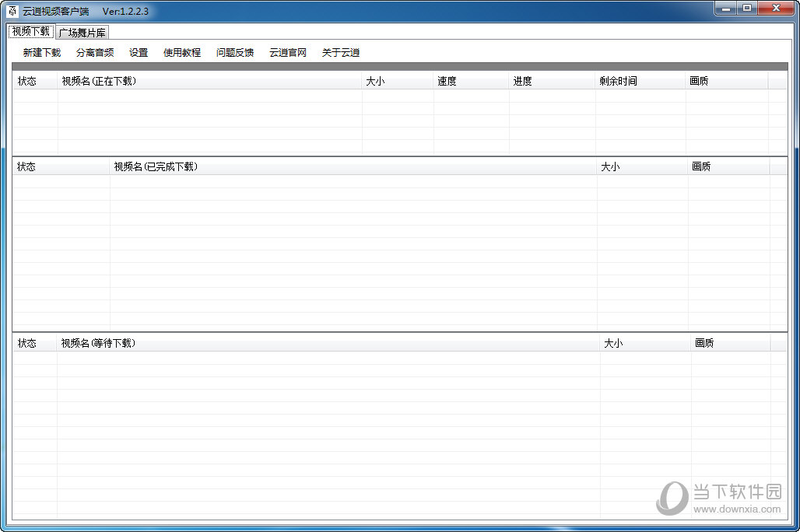Click the 进度 column header

pos(552,81)
